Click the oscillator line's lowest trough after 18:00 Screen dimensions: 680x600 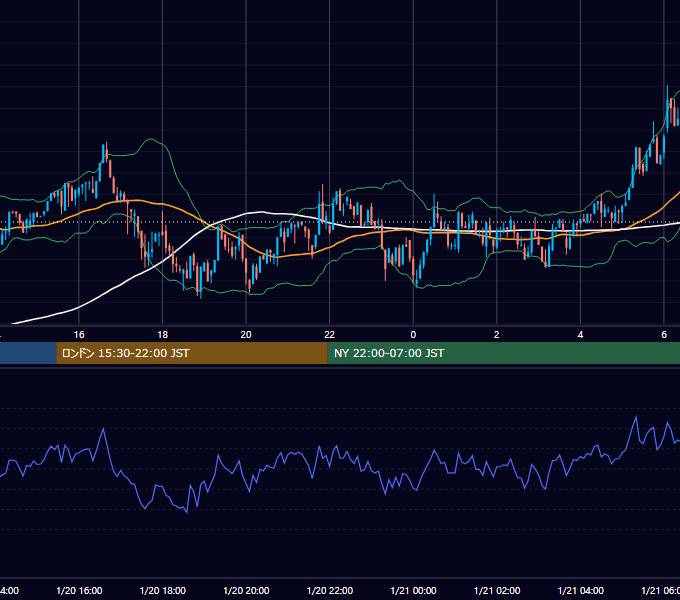(x=187, y=512)
